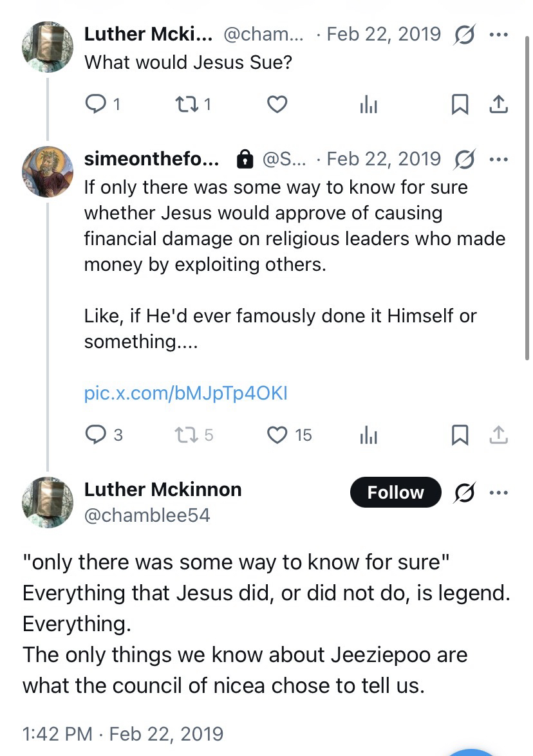View analytics for simeonthefo's tweet

click(x=368, y=436)
